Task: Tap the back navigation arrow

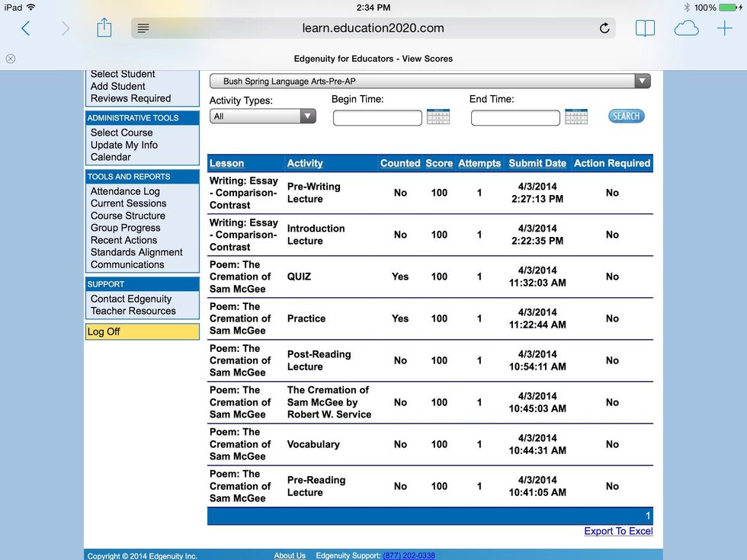Action: click(25, 27)
